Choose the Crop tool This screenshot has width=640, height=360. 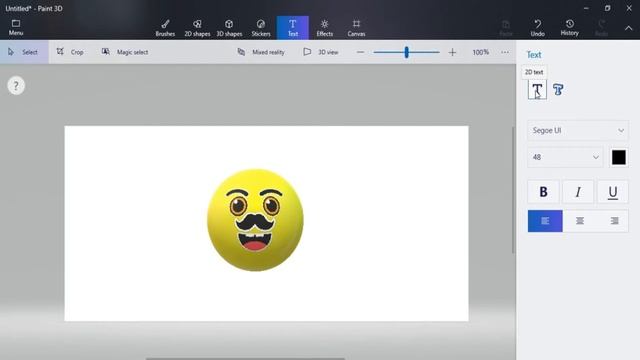click(x=70, y=52)
